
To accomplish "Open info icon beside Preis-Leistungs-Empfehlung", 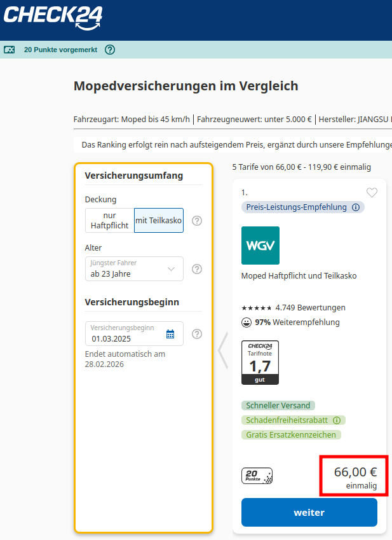I will 356,207.
